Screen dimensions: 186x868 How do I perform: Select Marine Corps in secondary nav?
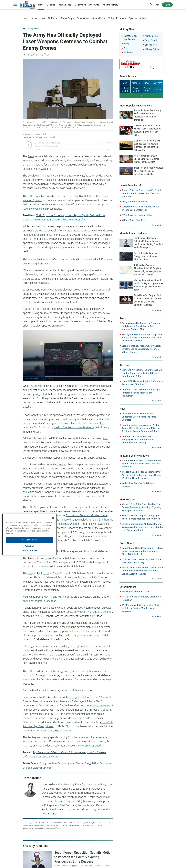[67, 18]
